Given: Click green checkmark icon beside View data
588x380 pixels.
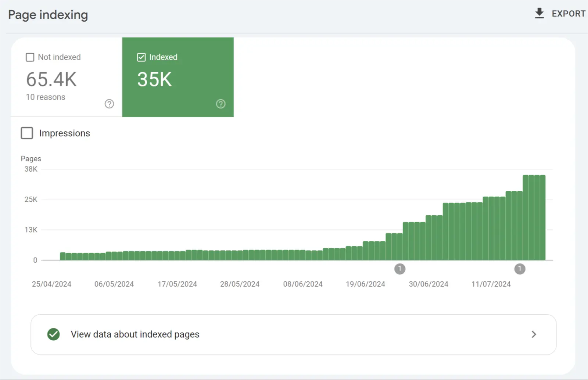Looking at the screenshot, I should (x=54, y=334).
